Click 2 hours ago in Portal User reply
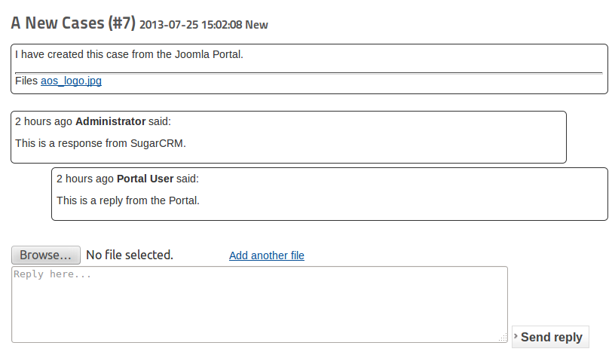The height and width of the screenshot is (364, 612). tap(85, 179)
